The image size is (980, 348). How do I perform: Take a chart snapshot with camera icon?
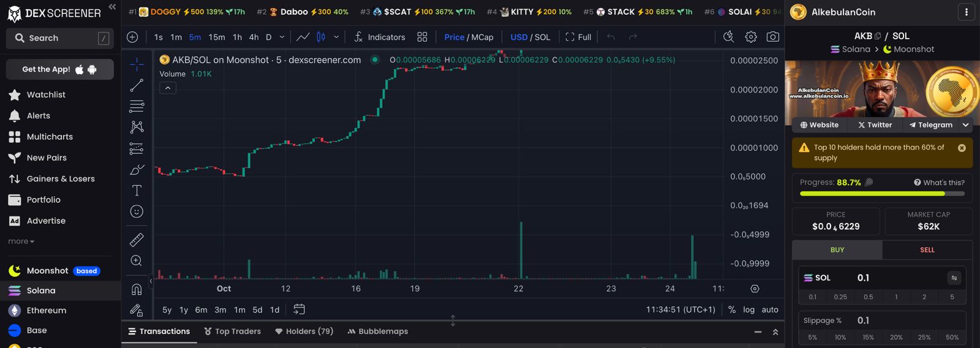click(773, 37)
